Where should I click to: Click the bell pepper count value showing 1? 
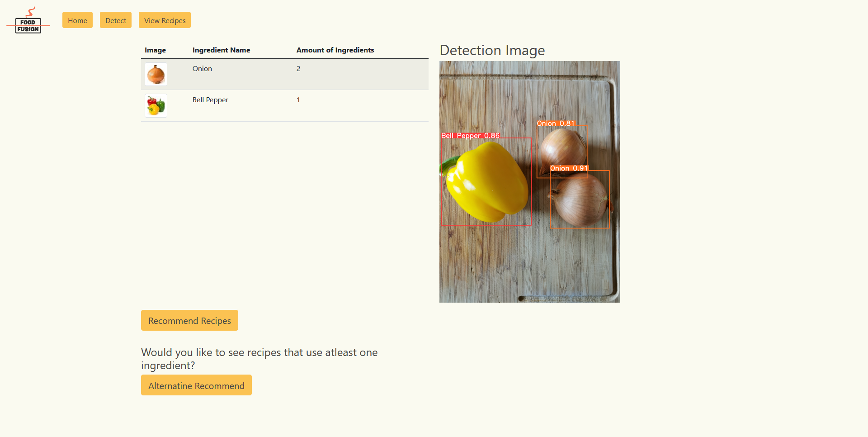pos(298,100)
